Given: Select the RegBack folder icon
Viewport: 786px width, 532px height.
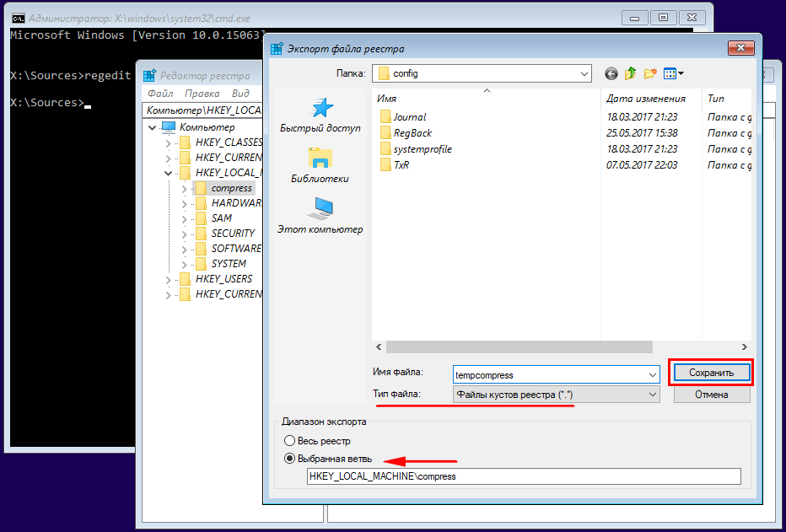Looking at the screenshot, I should click(x=385, y=132).
